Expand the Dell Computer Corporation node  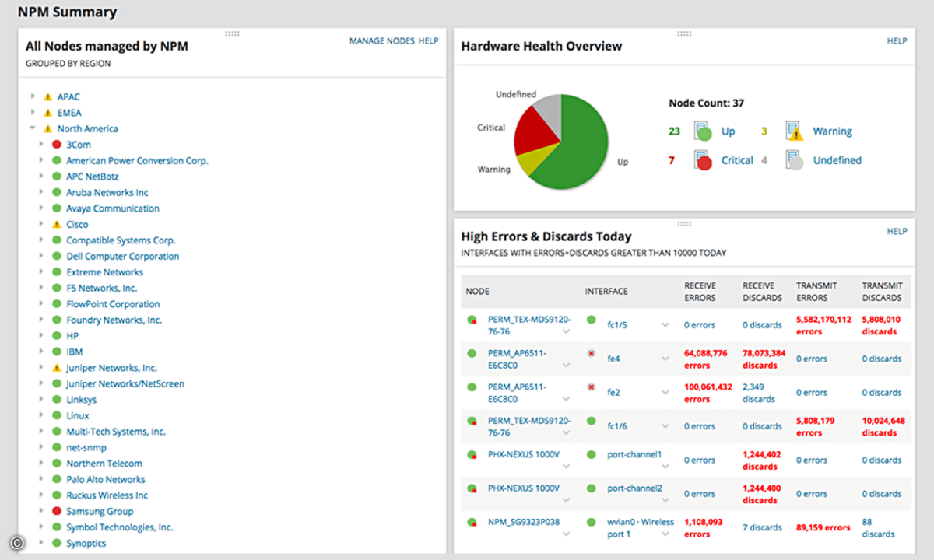tap(41, 256)
